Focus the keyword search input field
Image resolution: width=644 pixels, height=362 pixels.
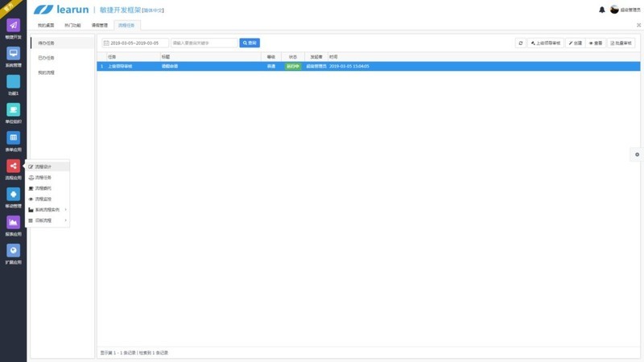click(x=204, y=43)
